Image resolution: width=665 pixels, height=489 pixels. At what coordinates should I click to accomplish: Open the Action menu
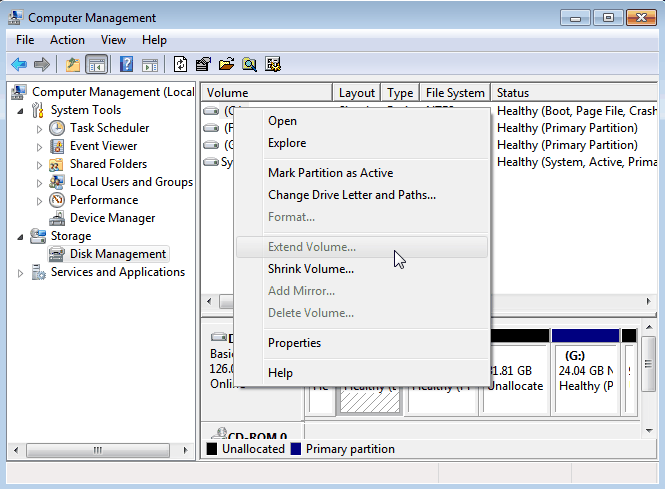pos(67,40)
